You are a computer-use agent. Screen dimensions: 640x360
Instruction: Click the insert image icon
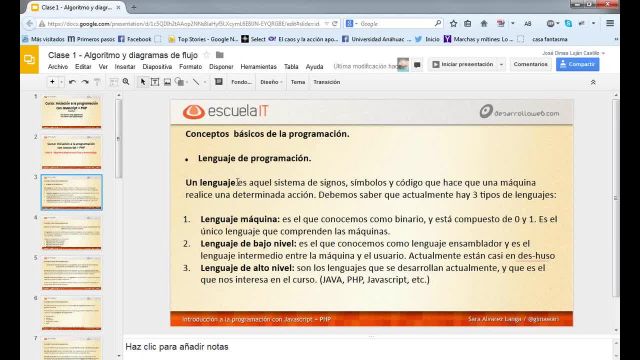pyautogui.click(x=167, y=82)
